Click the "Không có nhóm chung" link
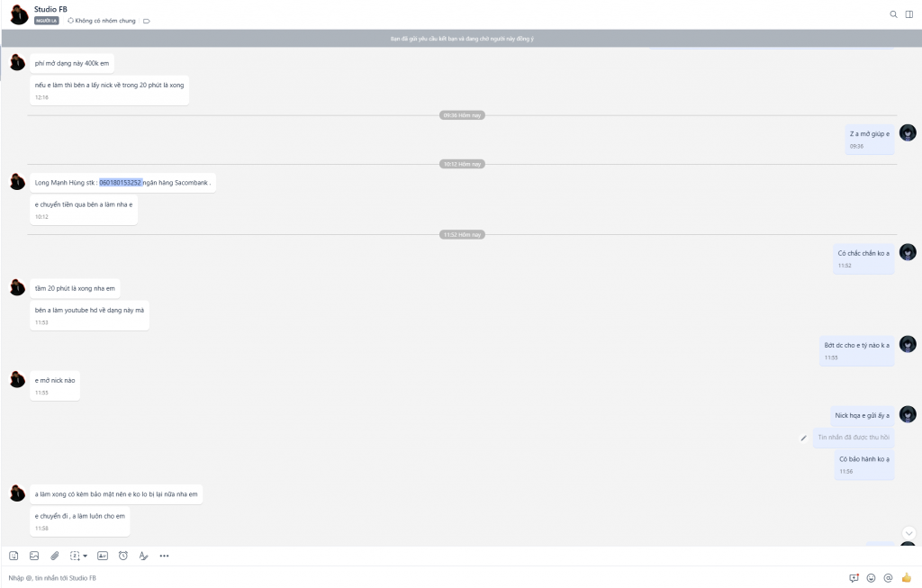 [x=105, y=21]
